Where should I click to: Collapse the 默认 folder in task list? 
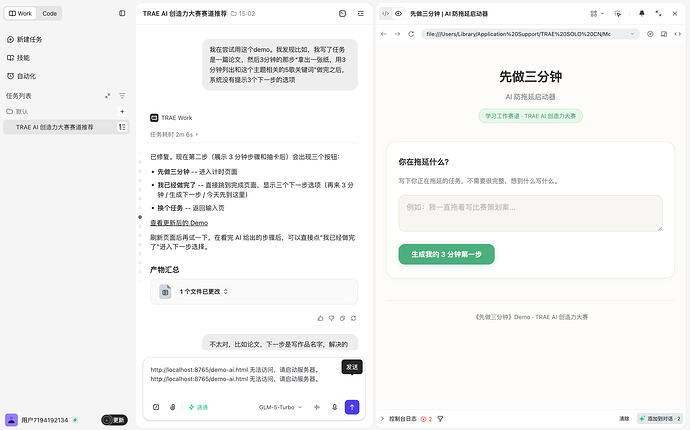tap(18, 111)
